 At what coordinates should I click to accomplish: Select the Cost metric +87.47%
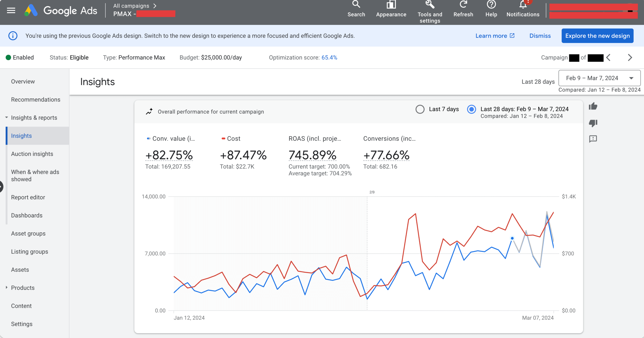coord(243,155)
